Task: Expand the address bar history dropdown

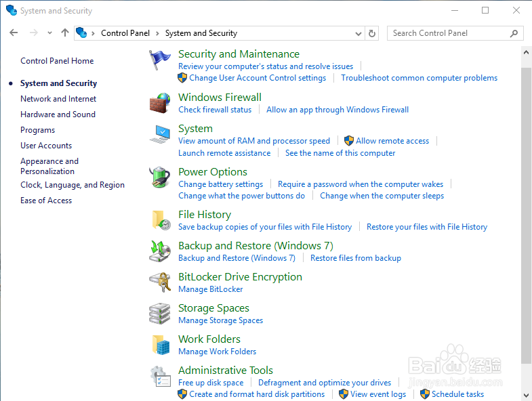Action: 359,33
